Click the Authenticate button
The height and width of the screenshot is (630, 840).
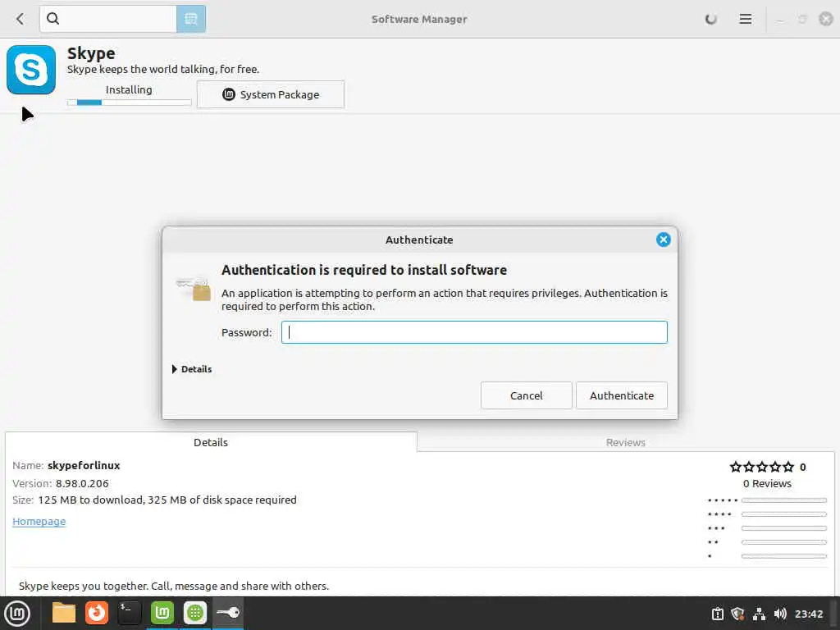(622, 395)
